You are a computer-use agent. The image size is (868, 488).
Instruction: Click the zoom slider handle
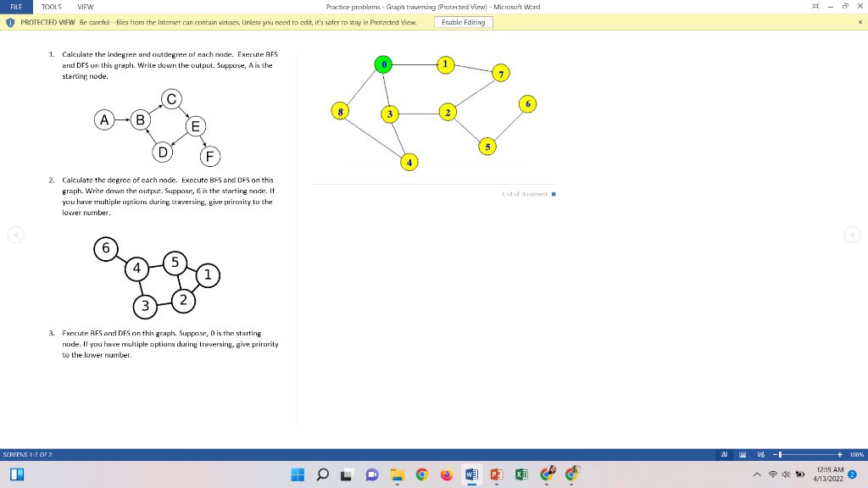click(x=781, y=453)
